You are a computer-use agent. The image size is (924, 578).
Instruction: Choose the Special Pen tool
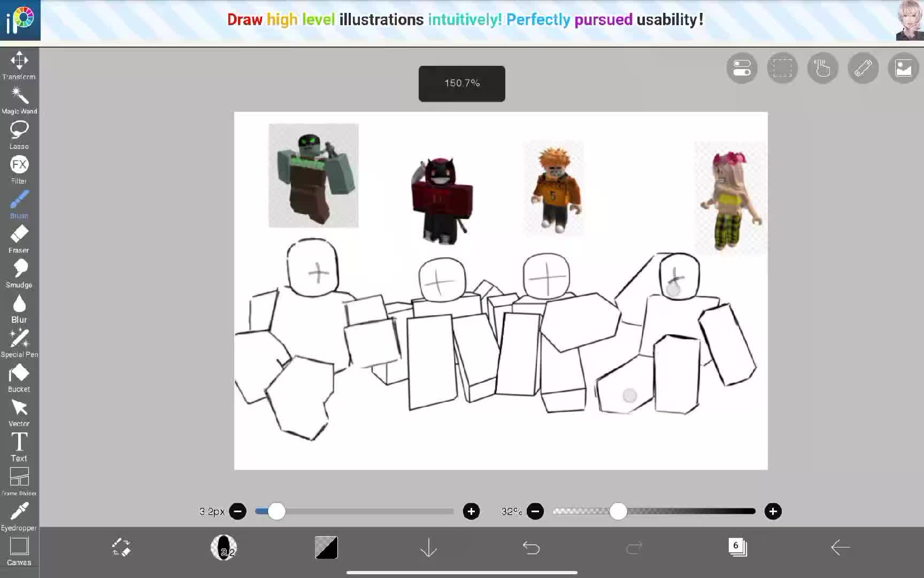tap(19, 343)
